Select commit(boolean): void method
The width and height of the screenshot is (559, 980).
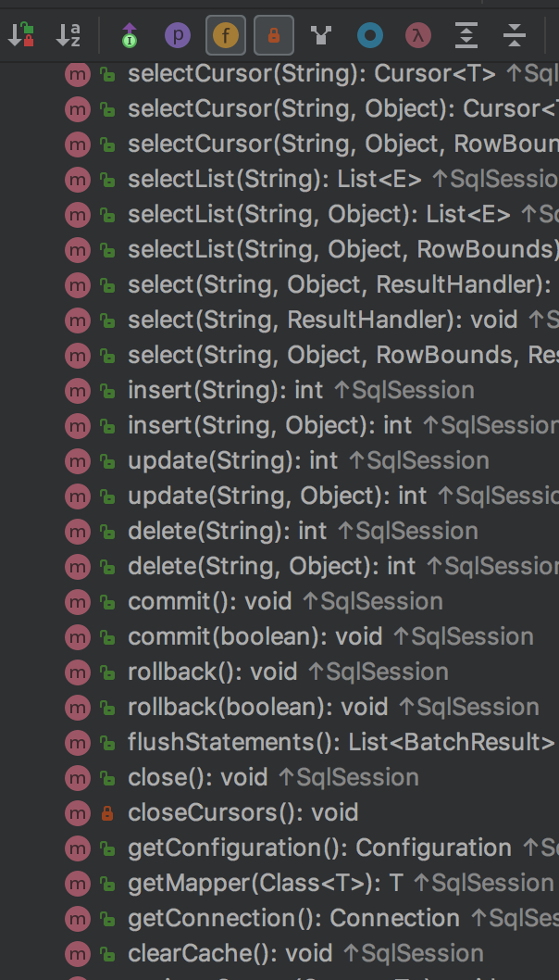(x=255, y=636)
